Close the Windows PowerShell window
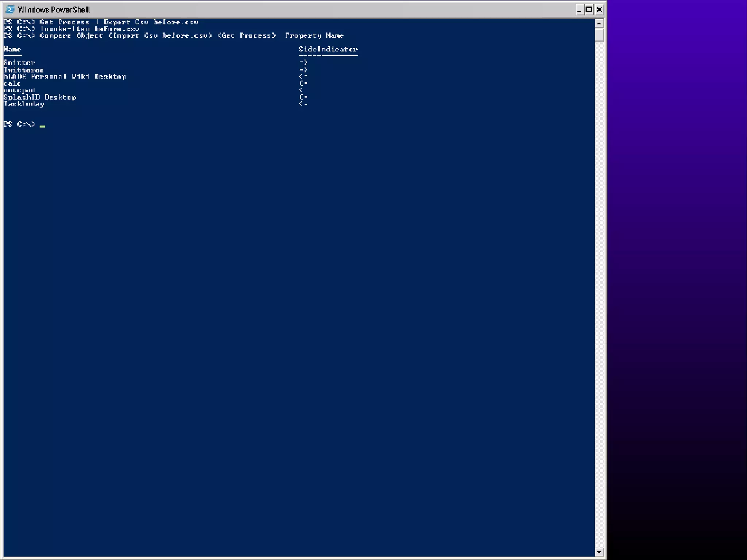 tap(599, 10)
